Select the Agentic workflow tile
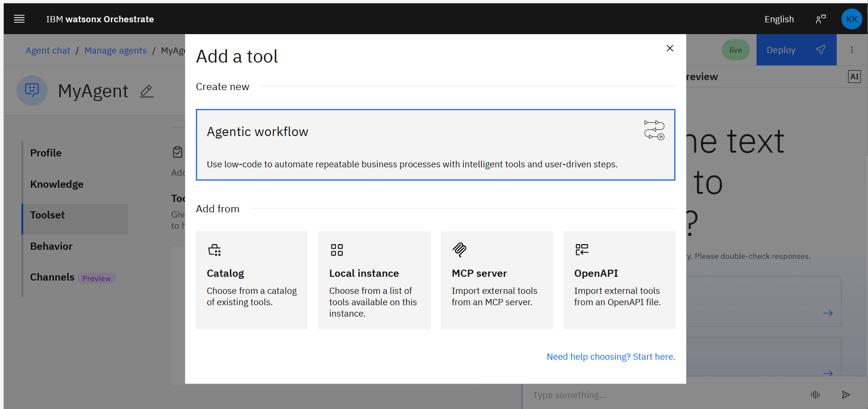868x409 pixels. 435,145
